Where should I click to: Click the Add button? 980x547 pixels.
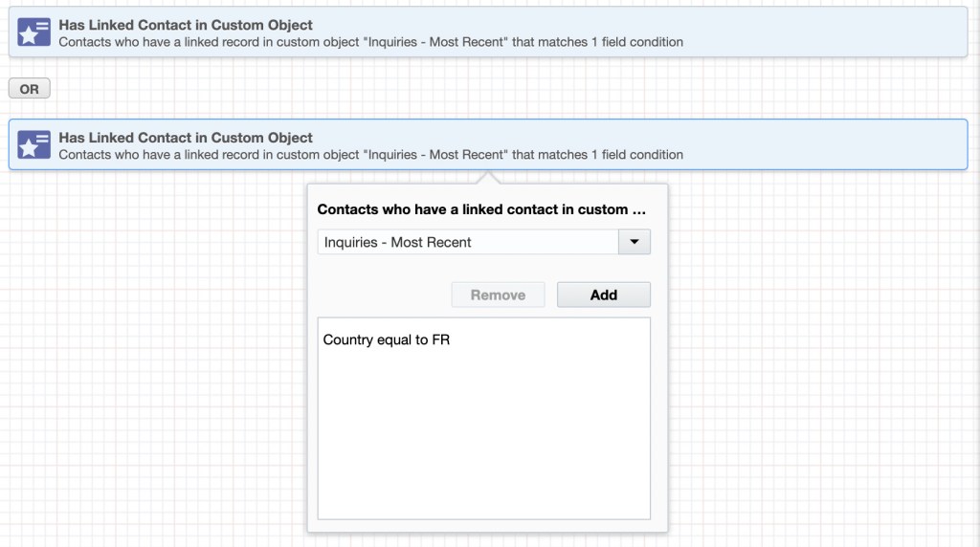[604, 295]
